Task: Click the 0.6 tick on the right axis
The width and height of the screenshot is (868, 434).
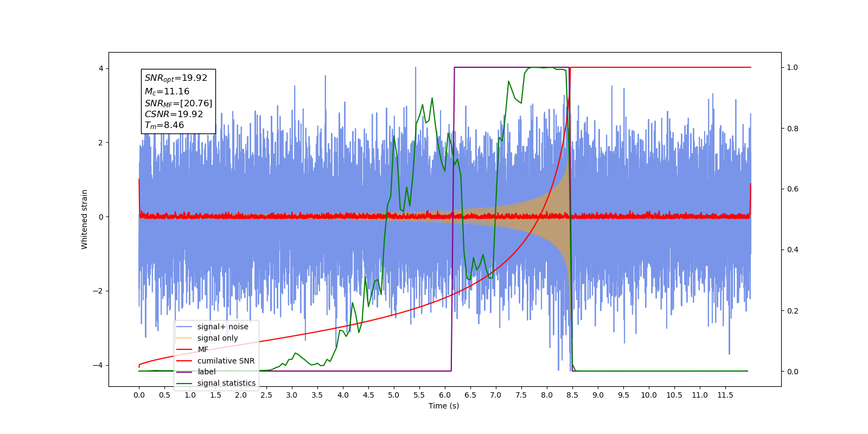Action: coord(793,189)
